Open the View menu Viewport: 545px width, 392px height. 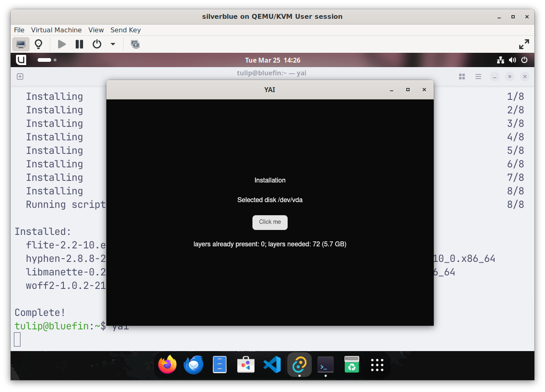pos(96,30)
